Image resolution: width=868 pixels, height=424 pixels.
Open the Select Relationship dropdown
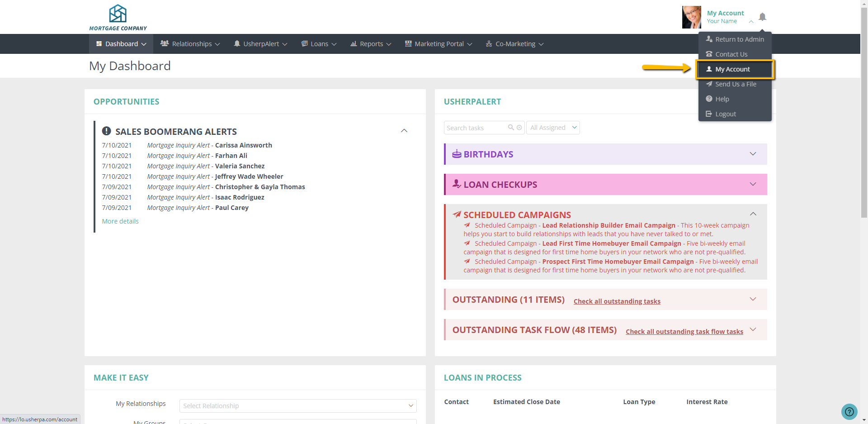pyautogui.click(x=298, y=406)
